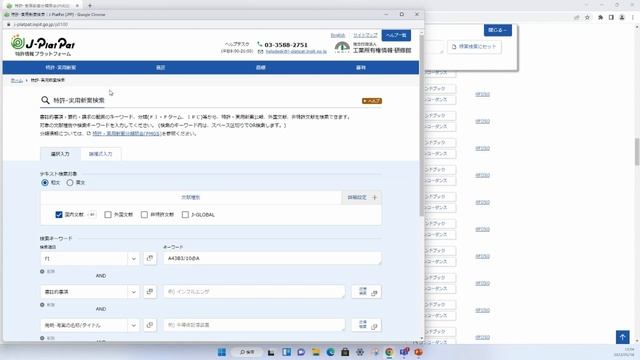Click the ホーム breadcrumb link

point(17,80)
